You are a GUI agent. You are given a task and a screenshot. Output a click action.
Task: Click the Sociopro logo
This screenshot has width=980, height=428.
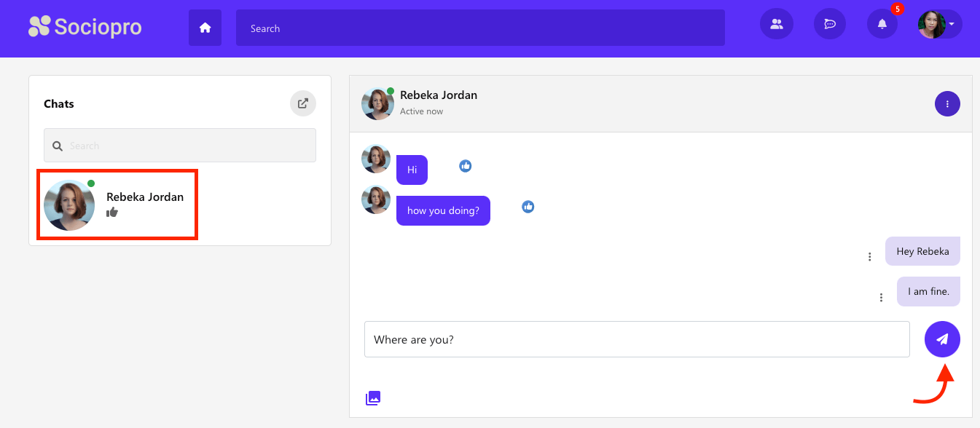click(x=85, y=28)
